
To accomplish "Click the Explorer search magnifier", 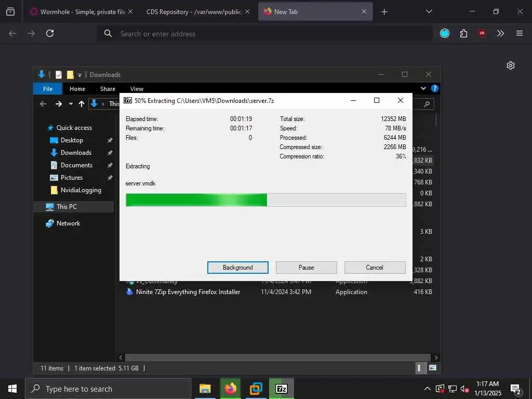I will pos(427,104).
